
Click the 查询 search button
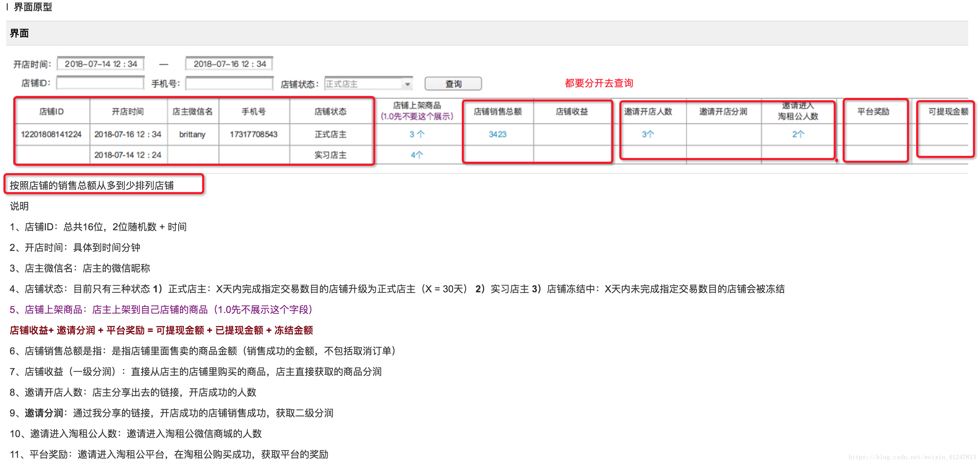click(453, 84)
